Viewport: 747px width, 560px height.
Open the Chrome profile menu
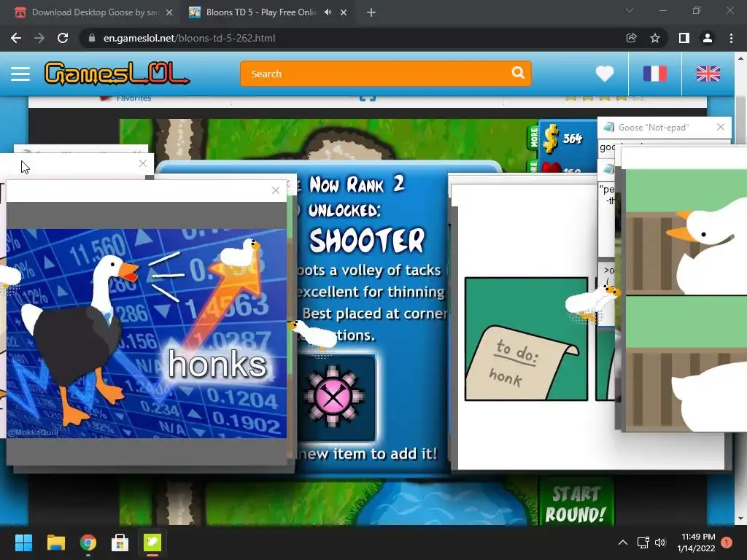point(708,38)
